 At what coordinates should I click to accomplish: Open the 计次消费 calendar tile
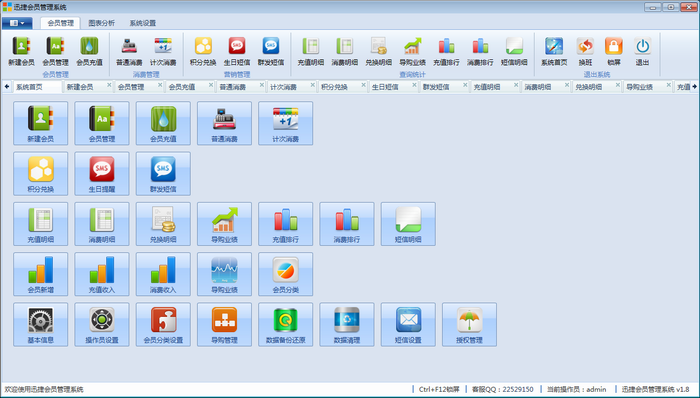click(x=285, y=123)
